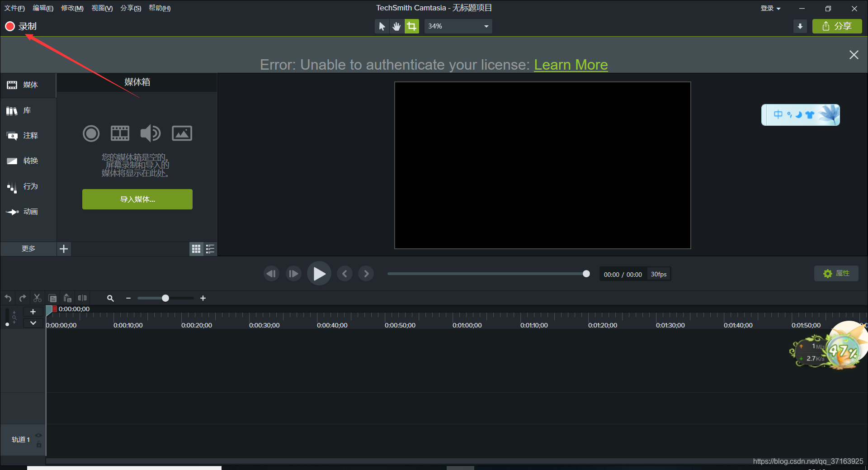Viewport: 868px width, 470px height.
Task: Jump to previous marker with left chevron
Action: coord(344,274)
